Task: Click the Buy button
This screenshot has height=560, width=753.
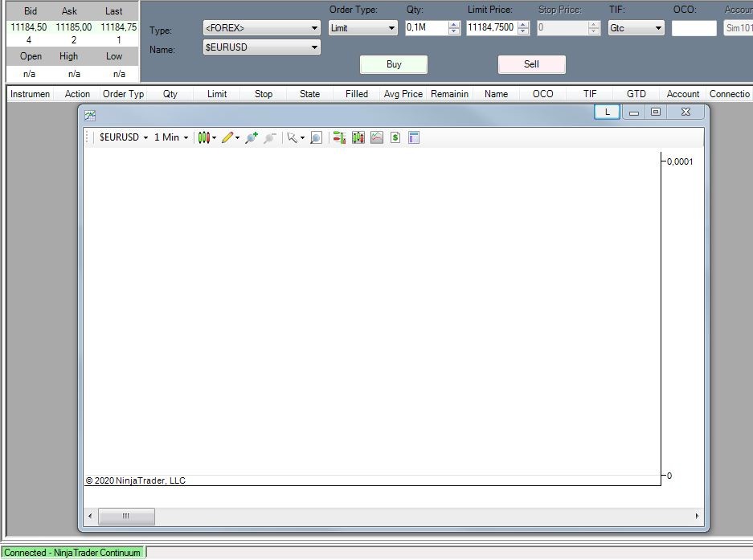Action: (394, 64)
